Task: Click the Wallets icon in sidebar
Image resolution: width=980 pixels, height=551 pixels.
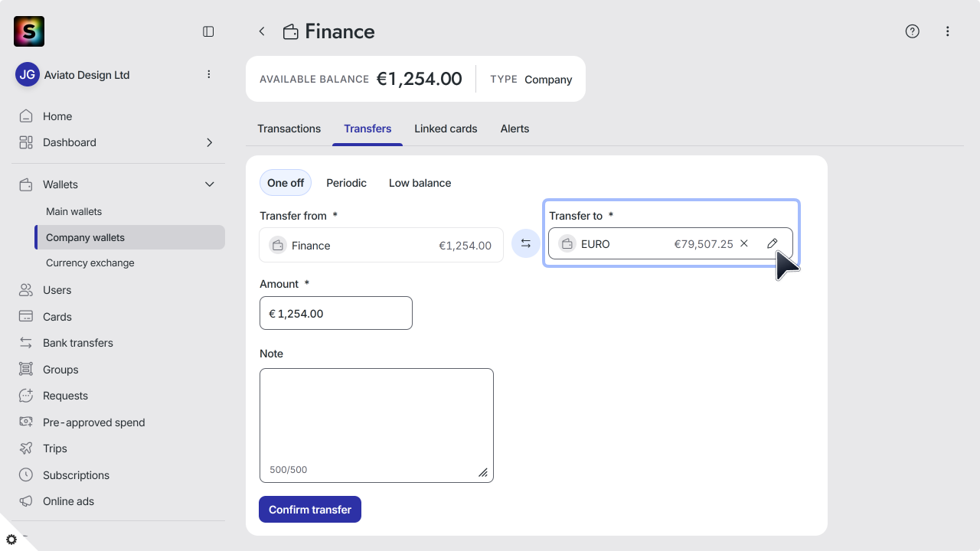Action: pos(26,184)
